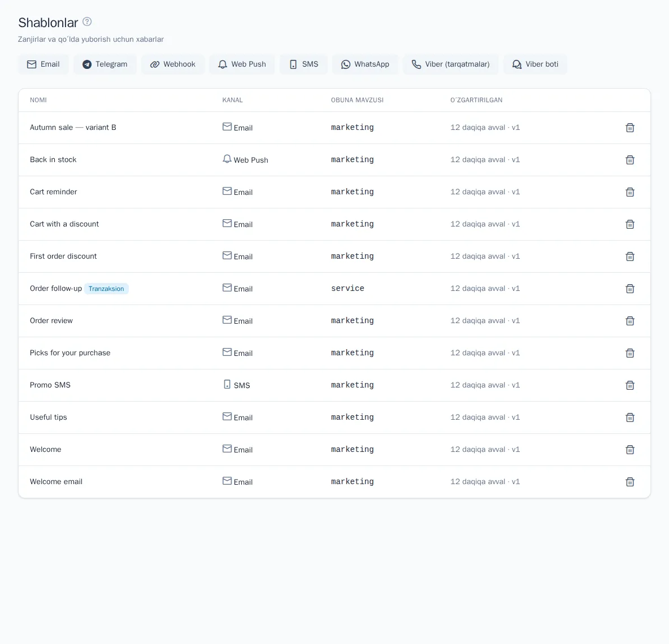669x644 pixels.
Task: Remove the Cart with a discount template
Action: 630,224
